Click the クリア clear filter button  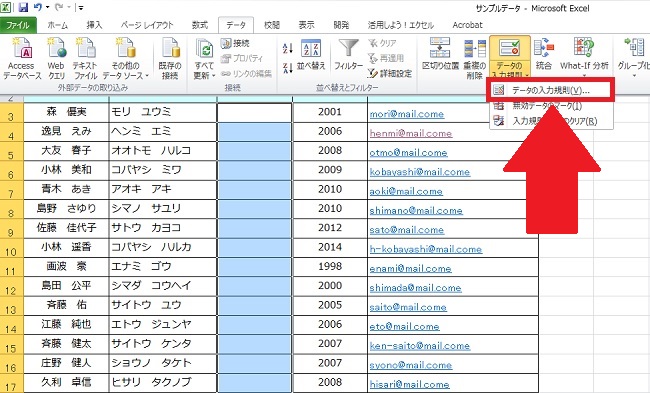[382, 43]
